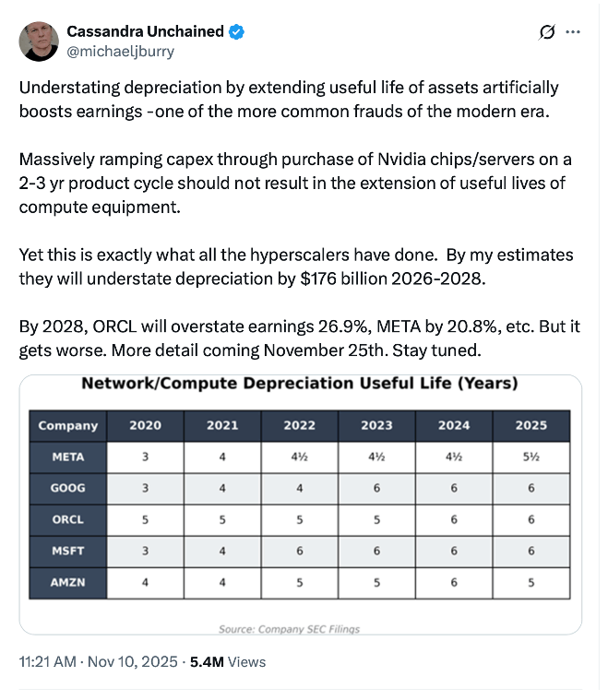
Task: View the 5.4M Views count
Action: [x=227, y=661]
